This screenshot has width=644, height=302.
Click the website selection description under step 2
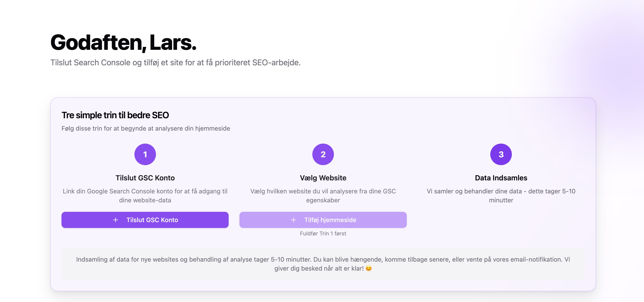[x=323, y=195]
